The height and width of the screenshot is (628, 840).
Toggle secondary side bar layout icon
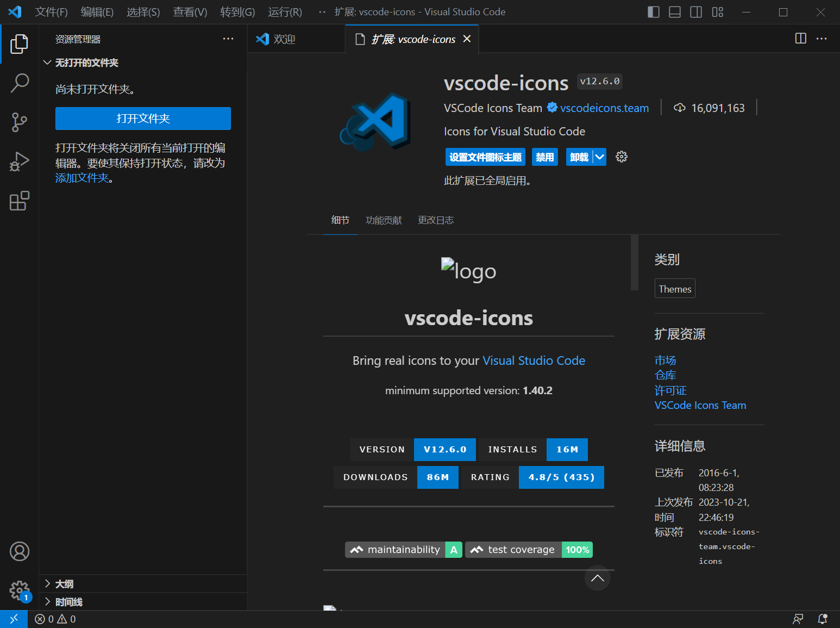tap(696, 12)
